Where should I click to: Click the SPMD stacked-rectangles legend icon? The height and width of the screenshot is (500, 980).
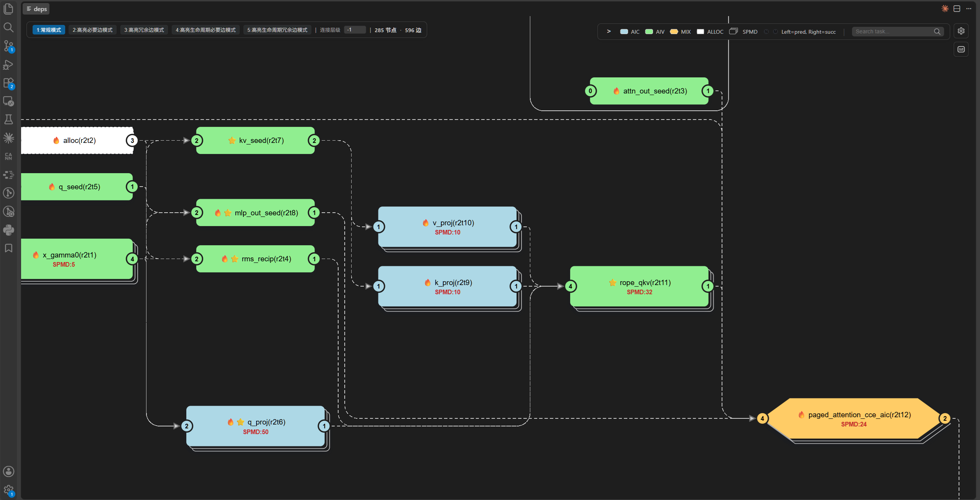(x=733, y=31)
